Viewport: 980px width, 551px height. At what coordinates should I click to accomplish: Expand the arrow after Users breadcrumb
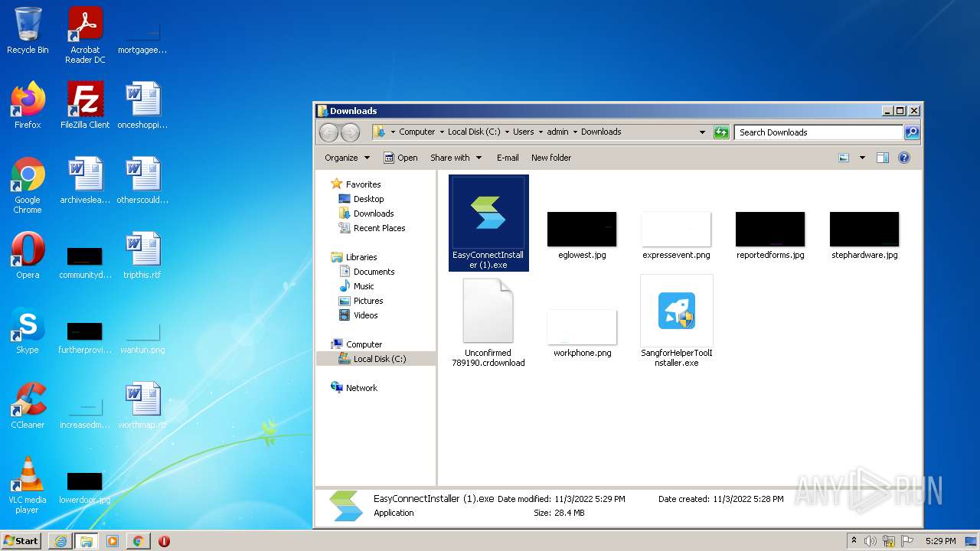tap(541, 132)
